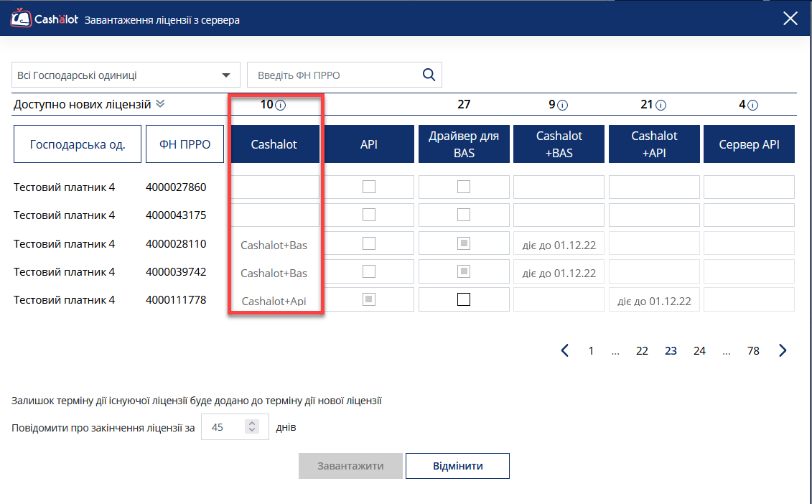The width and height of the screenshot is (812, 504).
Task: Go to page 78
Action: [753, 351]
